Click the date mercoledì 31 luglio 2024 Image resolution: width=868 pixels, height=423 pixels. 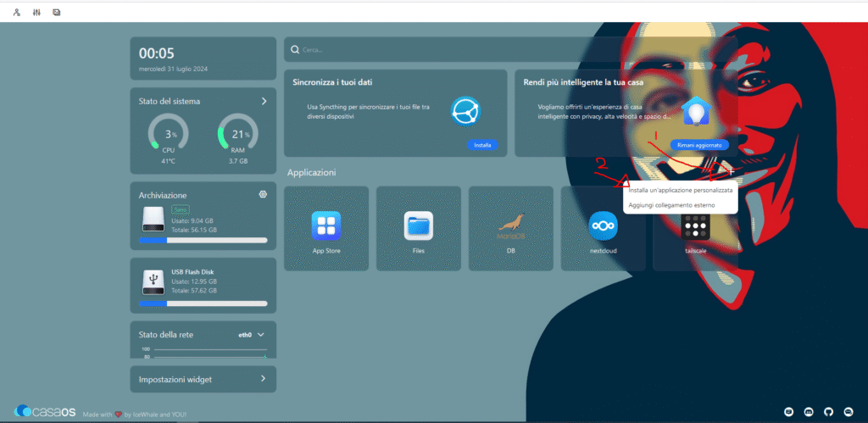(173, 70)
